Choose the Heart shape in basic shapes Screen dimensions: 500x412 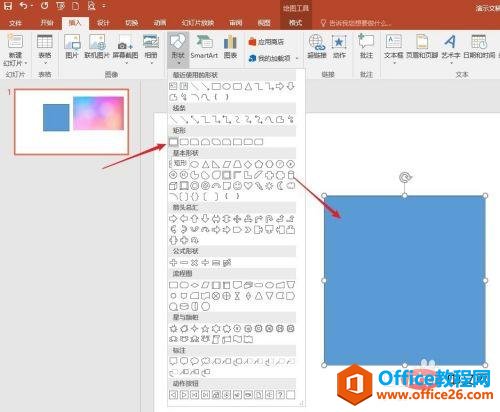click(248, 186)
